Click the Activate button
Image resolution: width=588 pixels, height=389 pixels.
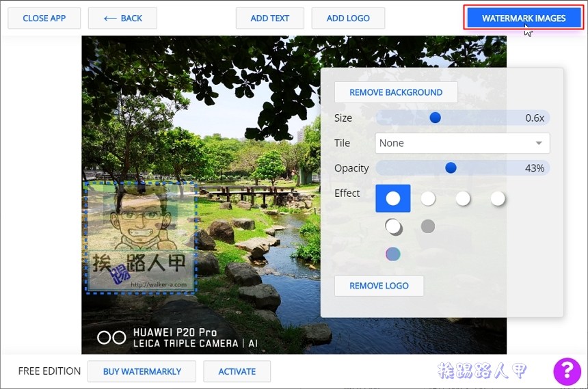237,371
